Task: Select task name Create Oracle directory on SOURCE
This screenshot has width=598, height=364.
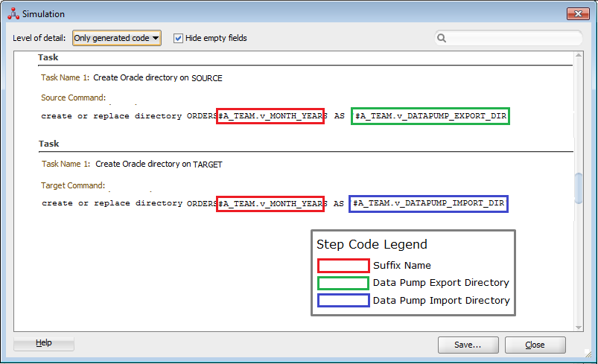Action: tap(158, 77)
